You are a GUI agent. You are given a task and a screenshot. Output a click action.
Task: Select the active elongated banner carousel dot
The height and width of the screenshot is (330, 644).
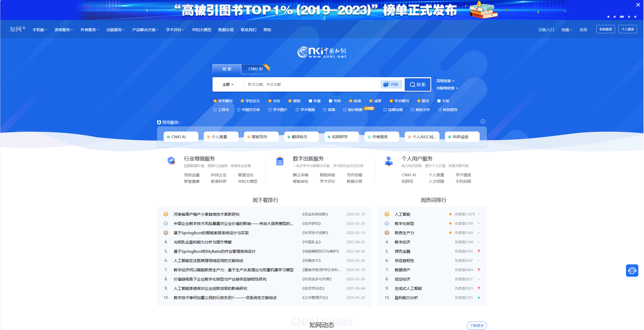[x=622, y=17]
